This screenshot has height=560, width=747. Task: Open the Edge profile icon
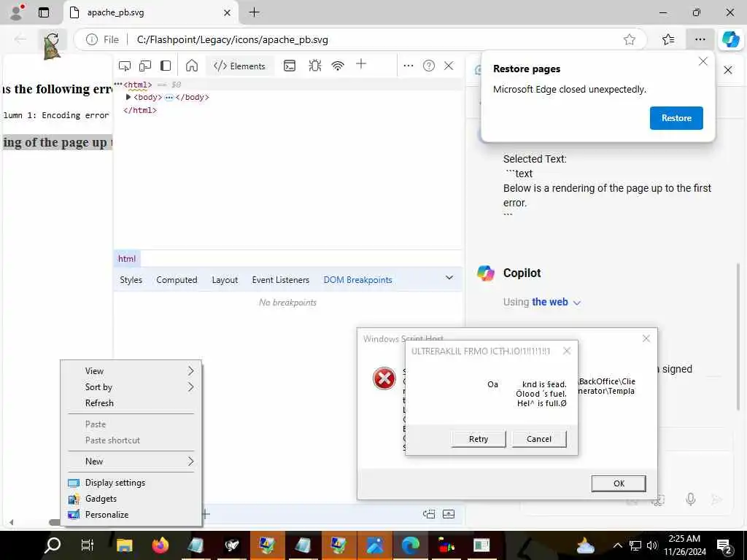(17, 12)
